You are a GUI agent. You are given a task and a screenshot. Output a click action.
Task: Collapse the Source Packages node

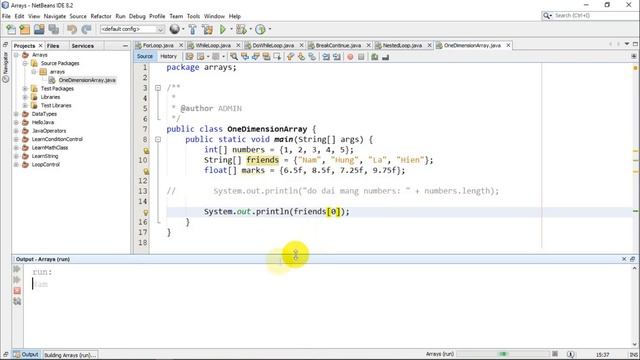[25, 63]
